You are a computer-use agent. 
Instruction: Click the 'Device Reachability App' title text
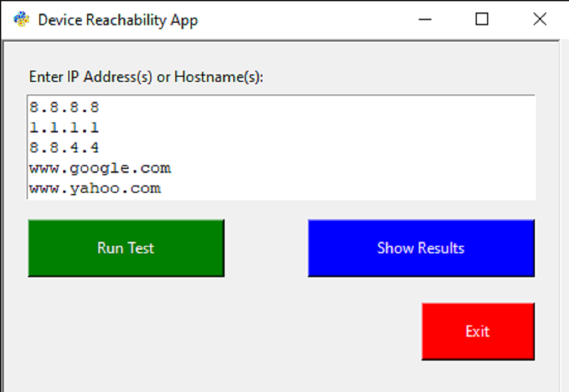118,20
